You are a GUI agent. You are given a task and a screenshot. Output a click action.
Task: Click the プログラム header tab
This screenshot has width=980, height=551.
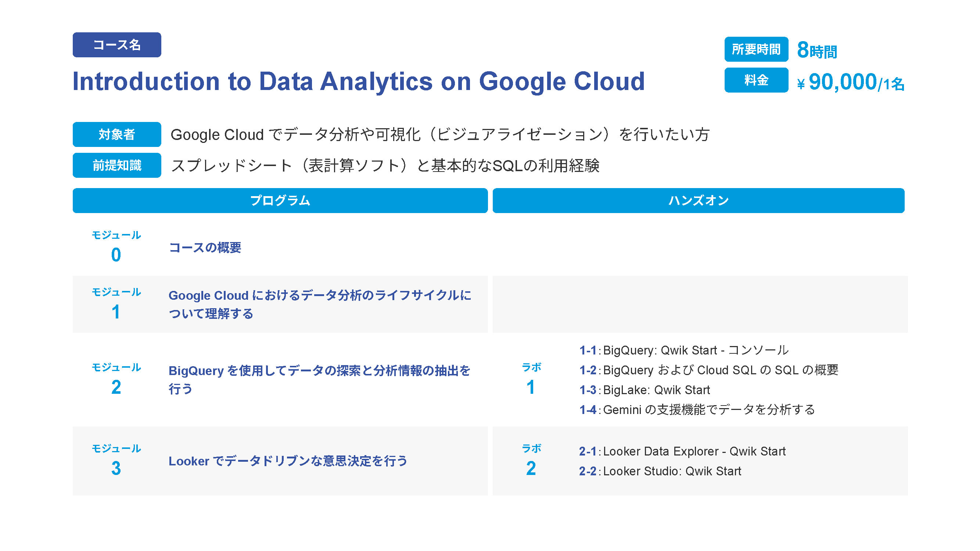click(280, 201)
